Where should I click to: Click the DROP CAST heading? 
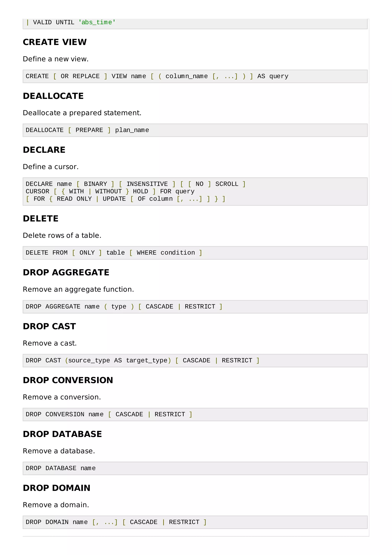coord(49,326)
